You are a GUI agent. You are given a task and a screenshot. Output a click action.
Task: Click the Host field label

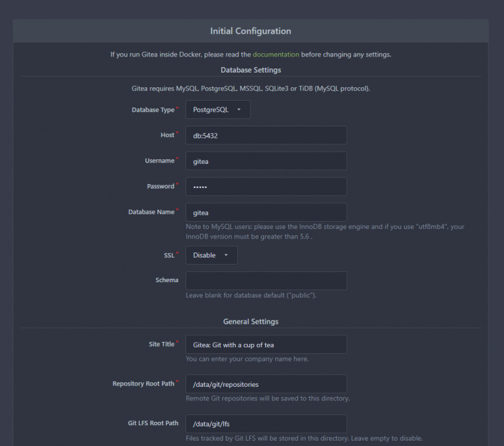pyautogui.click(x=167, y=135)
